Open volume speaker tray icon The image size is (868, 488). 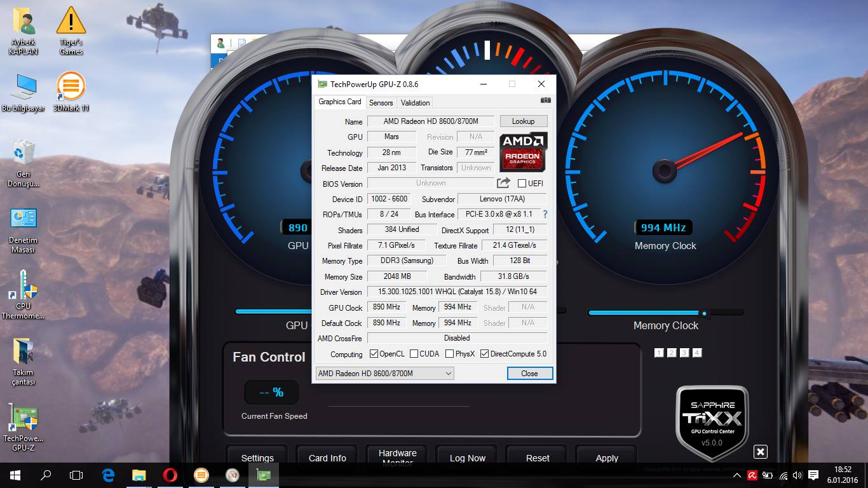tap(797, 475)
